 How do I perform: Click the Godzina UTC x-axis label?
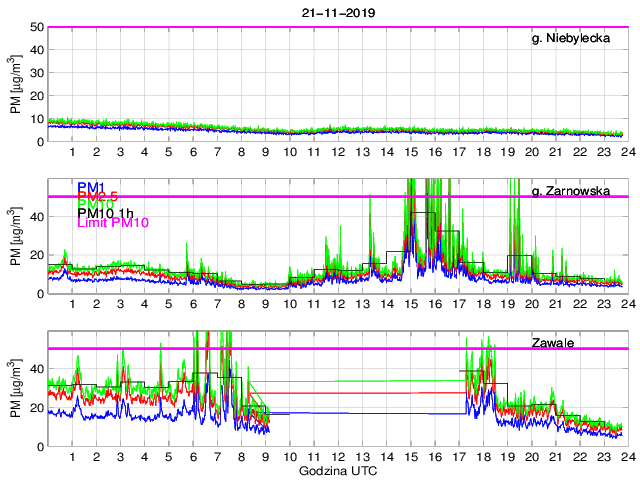tap(338, 471)
